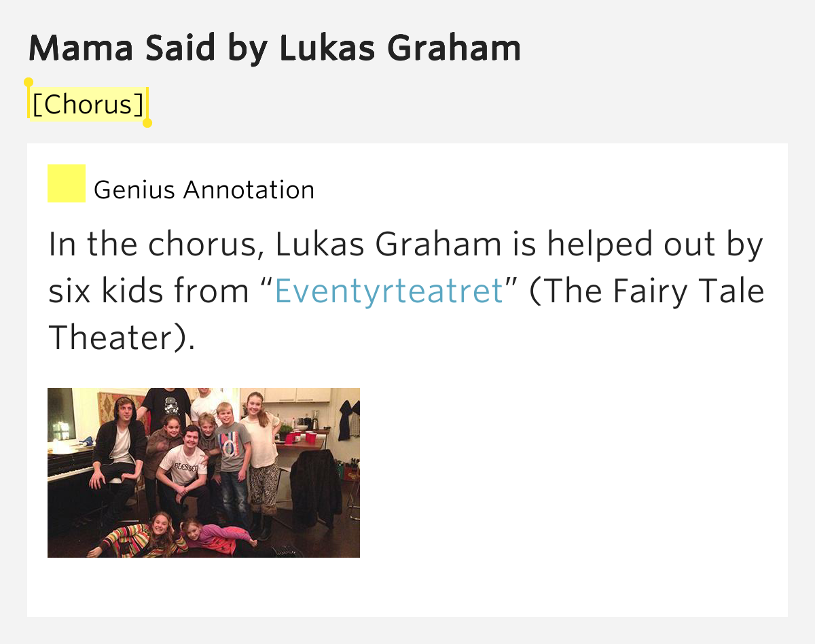The width and height of the screenshot is (815, 644).
Task: Click the yellow Genius Annotation square
Action: [66, 183]
